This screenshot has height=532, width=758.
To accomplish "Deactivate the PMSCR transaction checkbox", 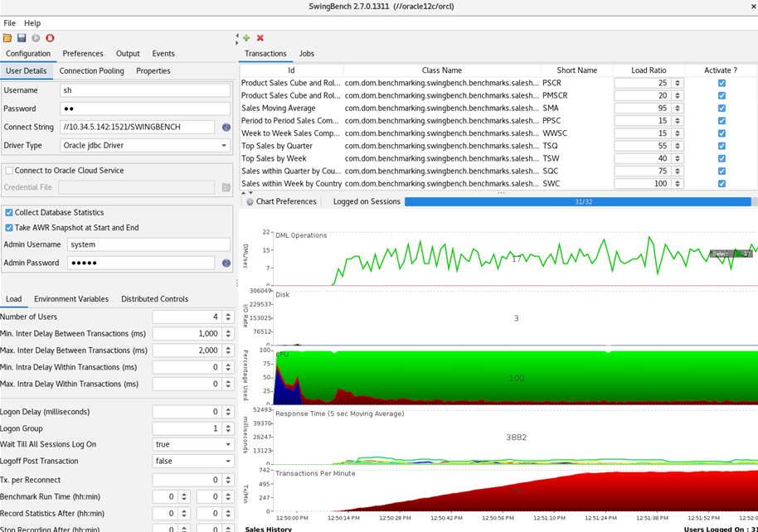I will [x=722, y=95].
